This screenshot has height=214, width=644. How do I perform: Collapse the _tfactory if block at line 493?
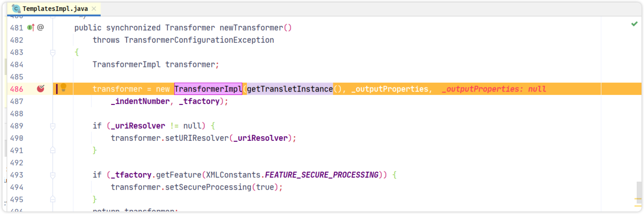click(x=53, y=175)
